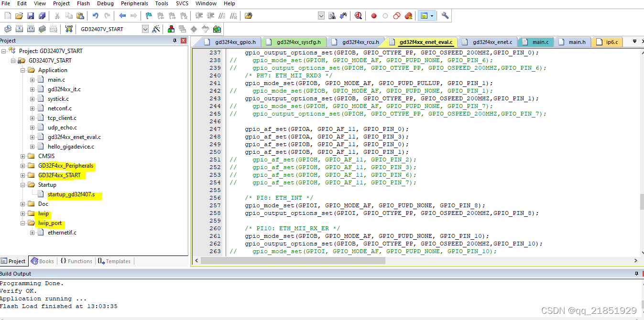The width and height of the screenshot is (644, 320).
Task: Build the target files
Action: (x=19, y=29)
